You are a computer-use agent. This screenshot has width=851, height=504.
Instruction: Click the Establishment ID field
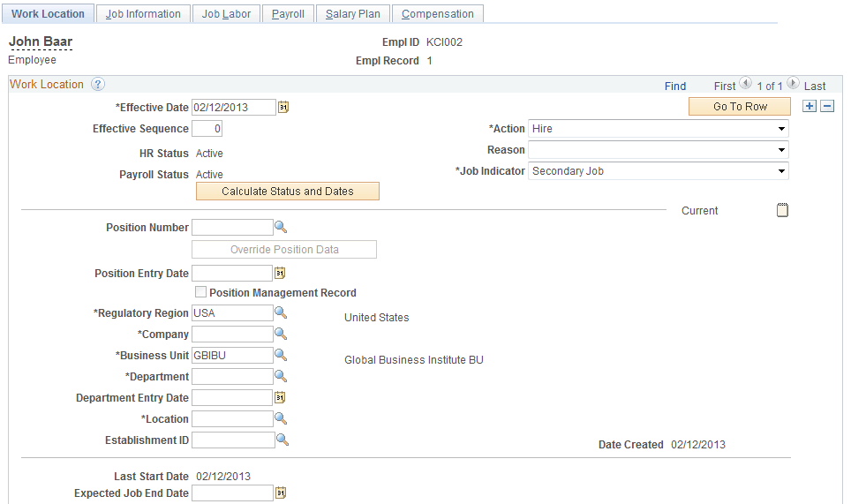point(233,440)
